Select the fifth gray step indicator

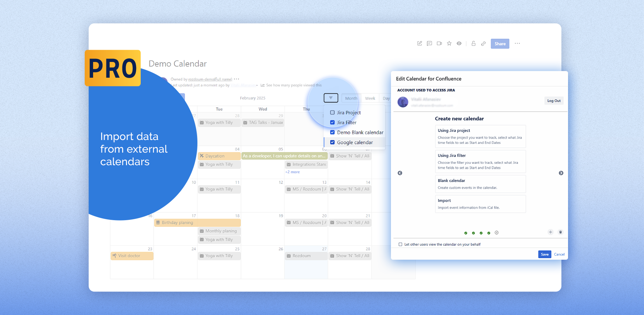[x=497, y=233]
